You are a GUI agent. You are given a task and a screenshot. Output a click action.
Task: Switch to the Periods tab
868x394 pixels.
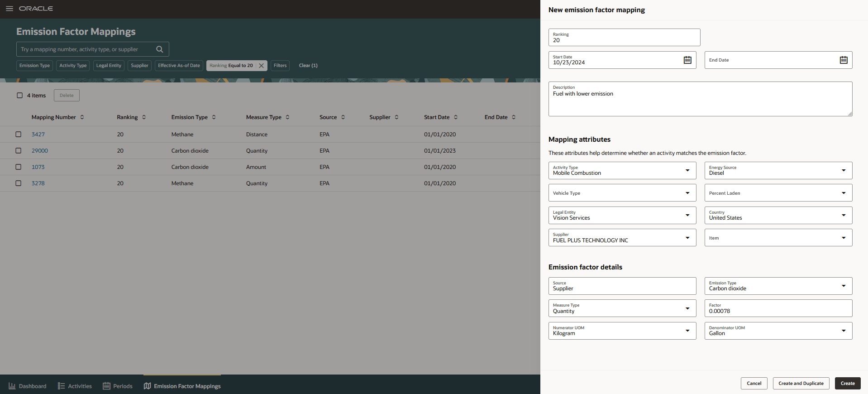pyautogui.click(x=118, y=386)
